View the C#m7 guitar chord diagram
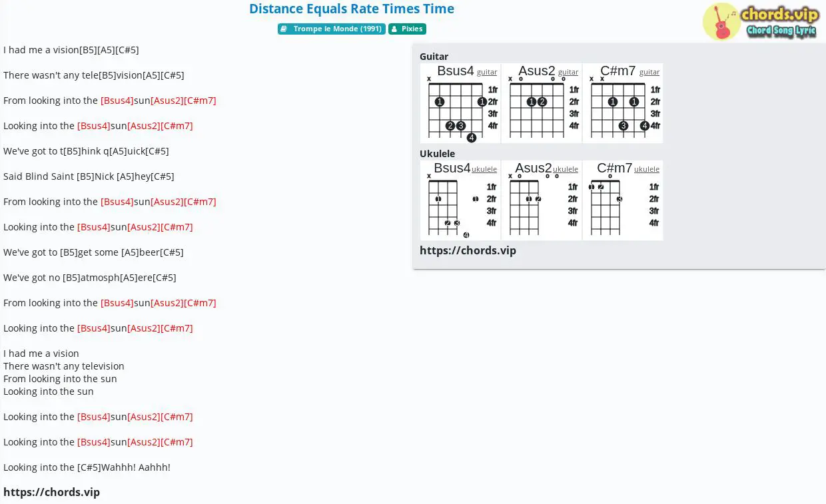 click(x=623, y=103)
